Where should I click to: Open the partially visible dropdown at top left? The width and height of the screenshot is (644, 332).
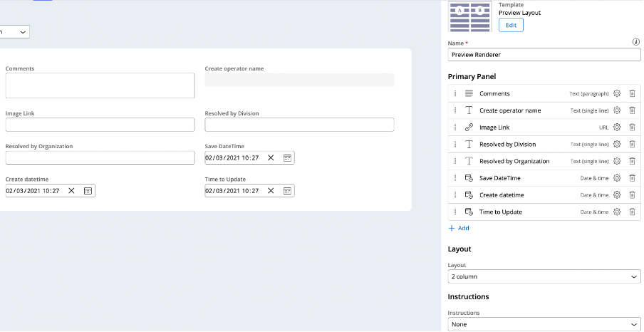pyautogui.click(x=15, y=32)
